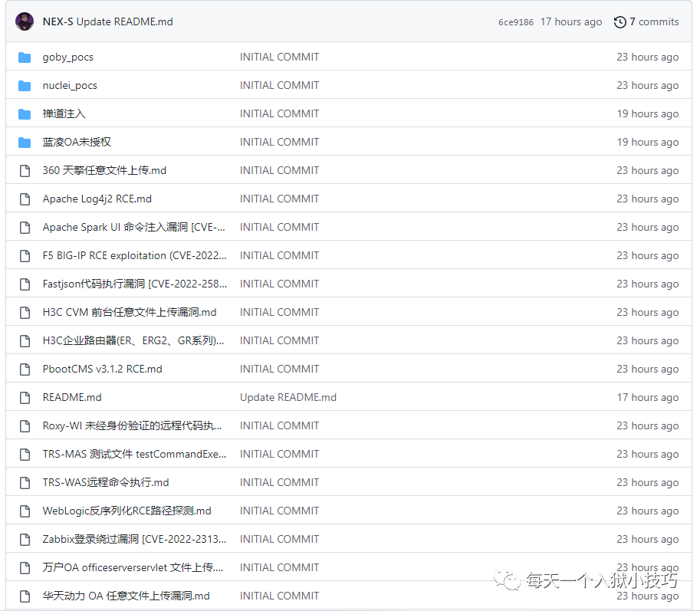Open the NEX-S author link
Viewport: 700px width, 611px height.
[58, 21]
